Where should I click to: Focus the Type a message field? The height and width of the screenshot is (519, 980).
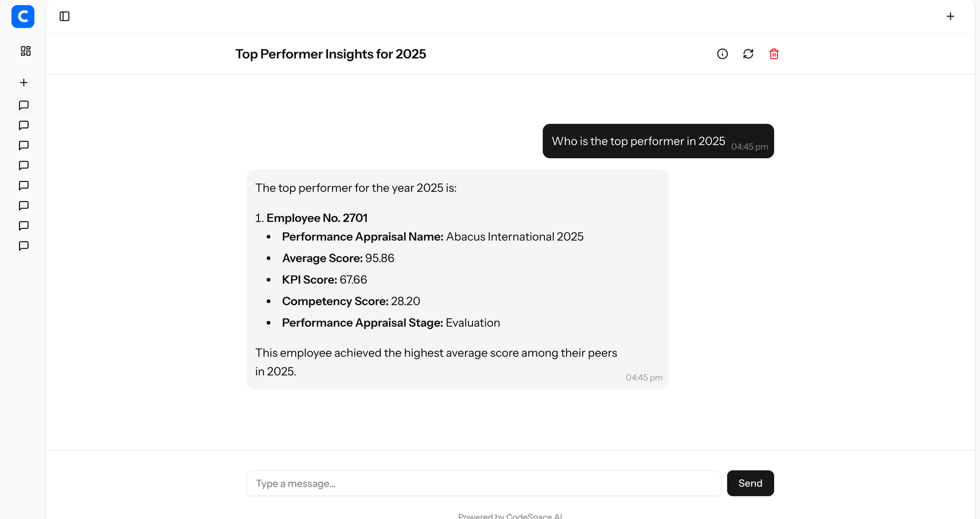tap(483, 483)
